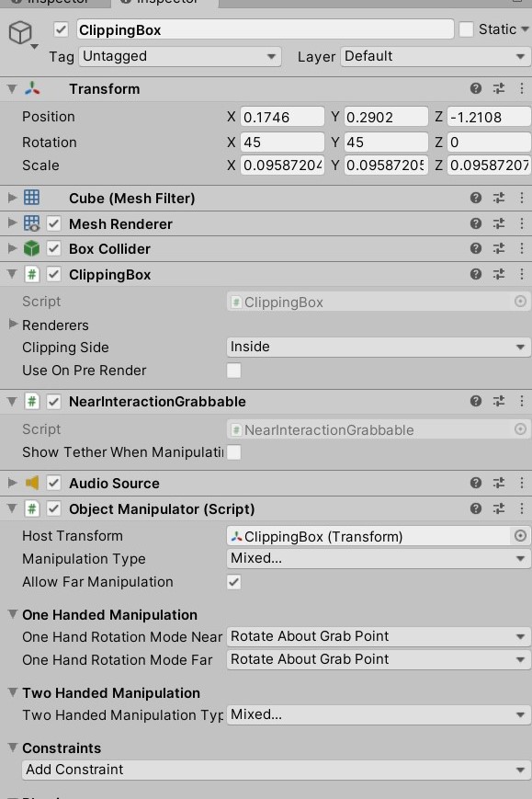Open Object Manipulator help reference
Viewport: 532px width, 799px height.
coord(475,508)
